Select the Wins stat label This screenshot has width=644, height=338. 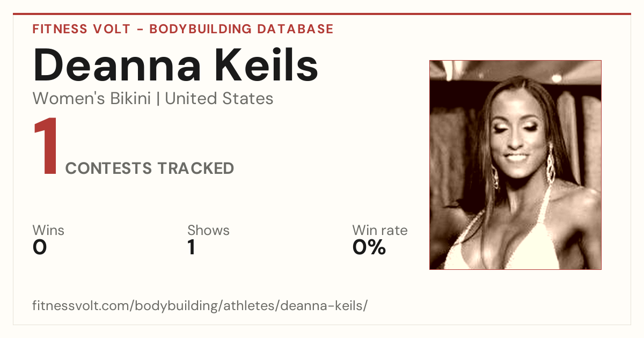(x=48, y=230)
